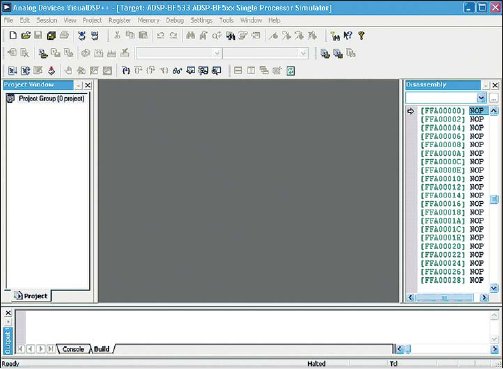Image resolution: width=503 pixels, height=369 pixels.
Task: Open the Window menu
Action: pyautogui.click(x=251, y=20)
